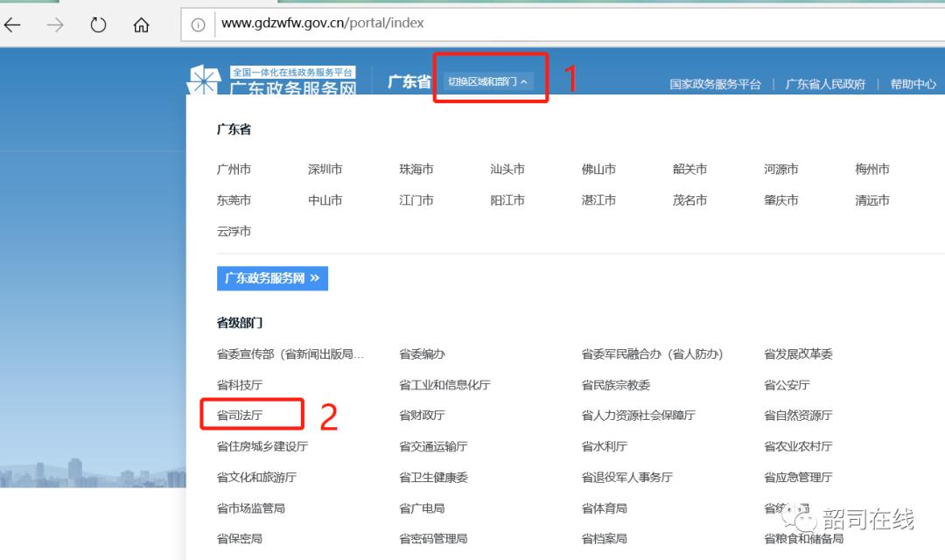
Task: Collapse the 切换区域和部门 dropdown
Action: (x=488, y=81)
